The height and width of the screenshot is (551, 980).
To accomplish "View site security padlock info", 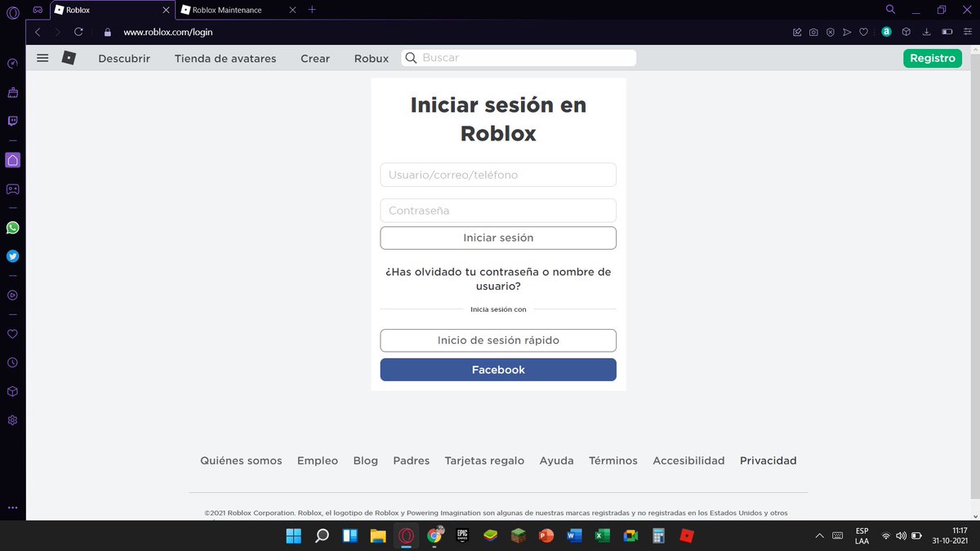I will (107, 33).
